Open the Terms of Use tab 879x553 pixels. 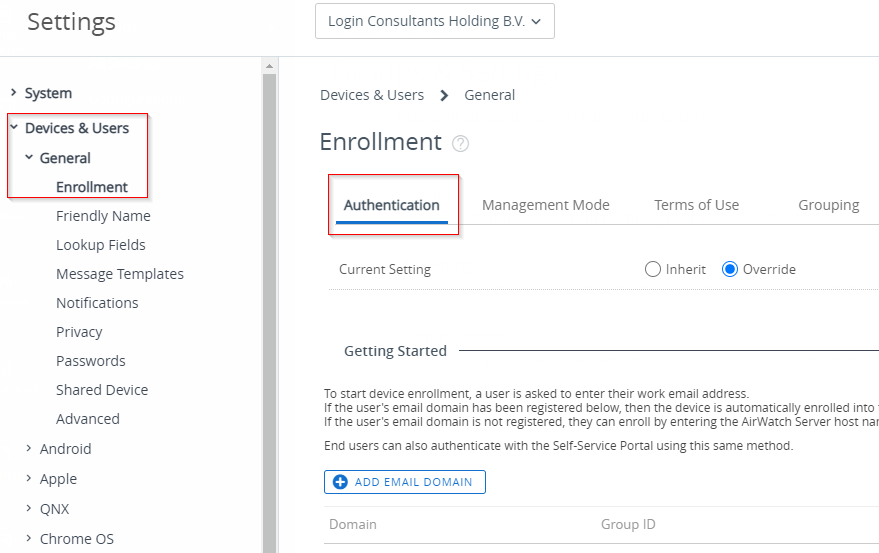pyautogui.click(x=696, y=205)
